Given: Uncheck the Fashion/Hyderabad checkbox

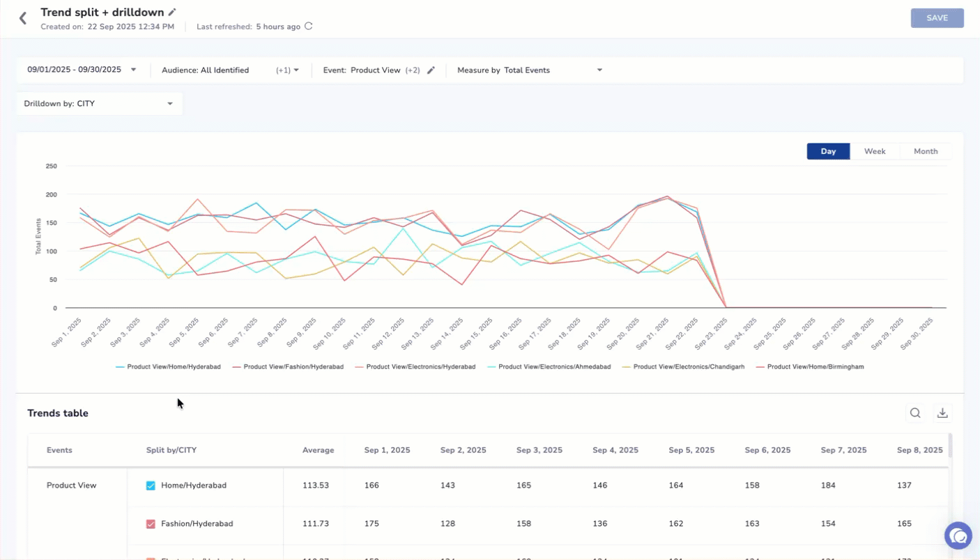Looking at the screenshot, I should click(x=151, y=524).
